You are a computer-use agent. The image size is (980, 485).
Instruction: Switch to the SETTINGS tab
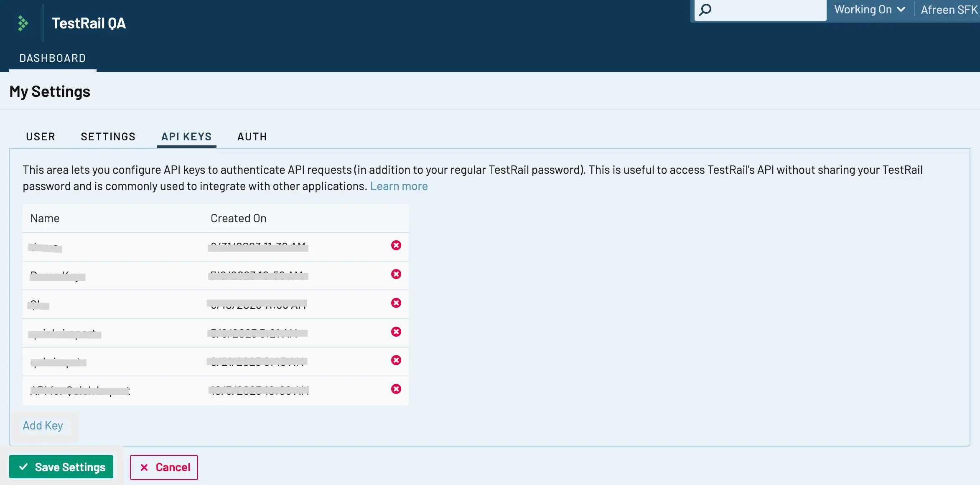(x=108, y=137)
